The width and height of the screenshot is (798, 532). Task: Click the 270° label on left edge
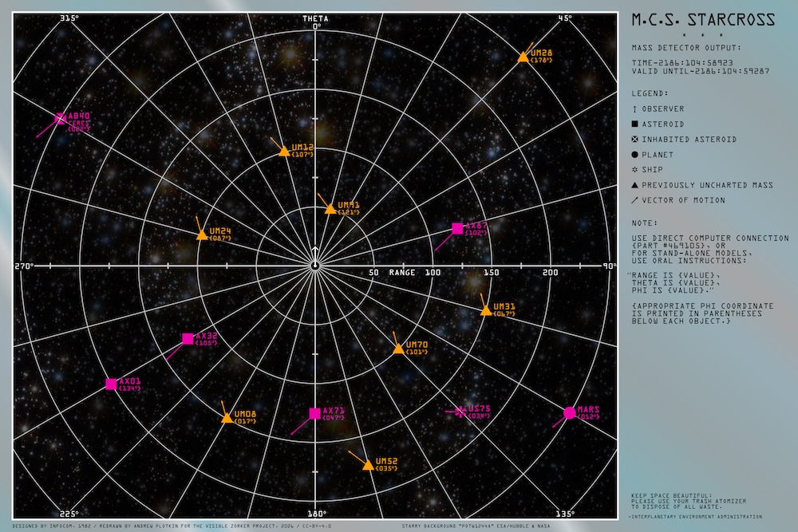[24, 266]
